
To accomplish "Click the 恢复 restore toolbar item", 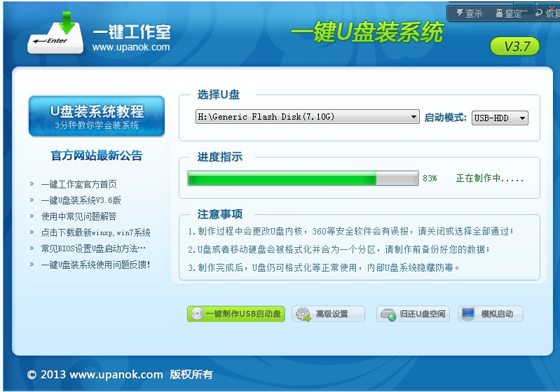I will [x=547, y=13].
